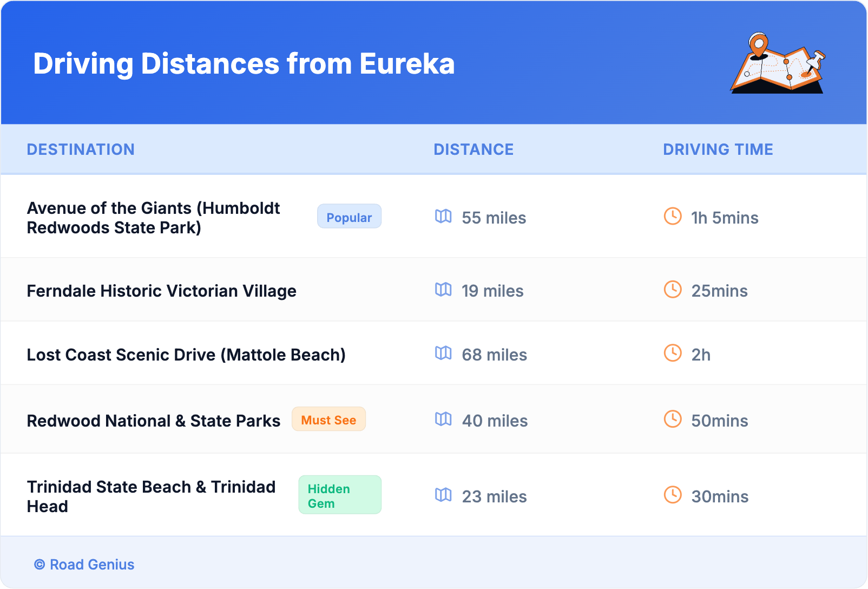The width and height of the screenshot is (868, 589).
Task: Select the Popular badge
Action: coord(349,217)
